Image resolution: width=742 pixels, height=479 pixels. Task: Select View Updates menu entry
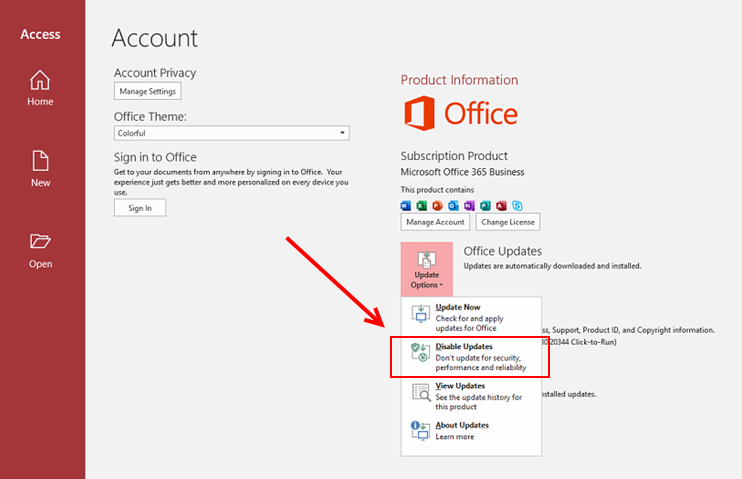(x=471, y=396)
